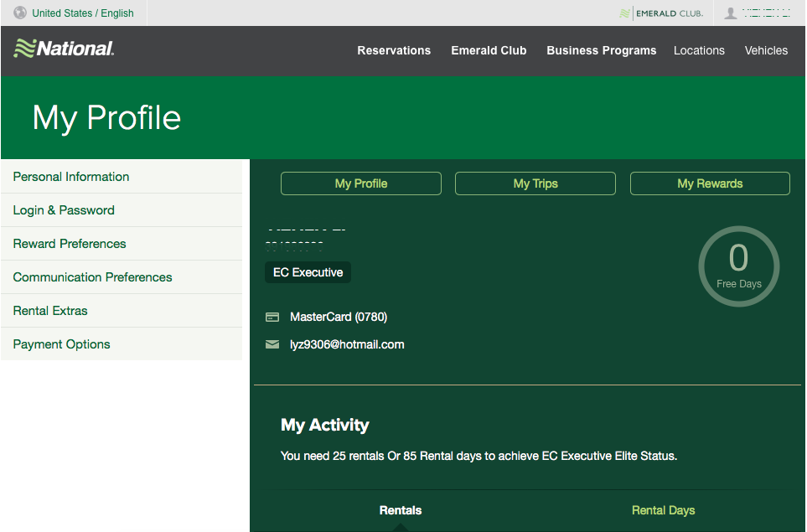Open Reward Preferences section
Viewport: 807px width, 532px height.
click(x=122, y=243)
